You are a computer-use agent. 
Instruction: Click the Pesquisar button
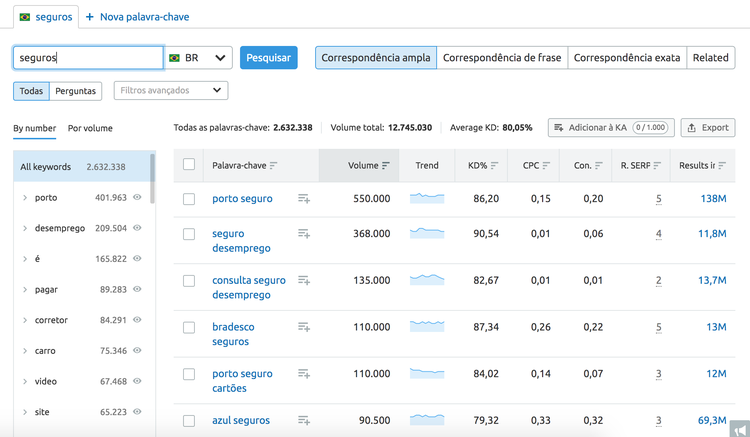point(268,58)
